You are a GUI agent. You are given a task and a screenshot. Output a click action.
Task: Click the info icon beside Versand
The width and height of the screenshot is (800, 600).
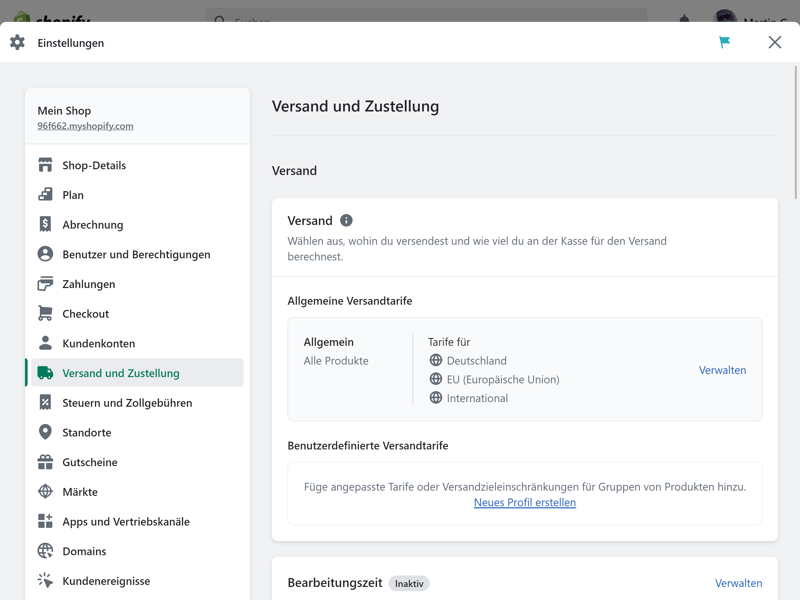point(346,220)
